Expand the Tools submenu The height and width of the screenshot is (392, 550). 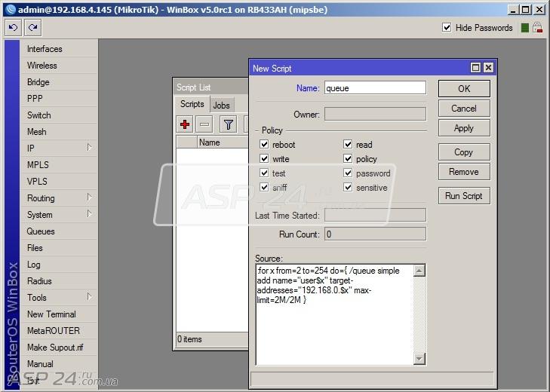(89, 297)
